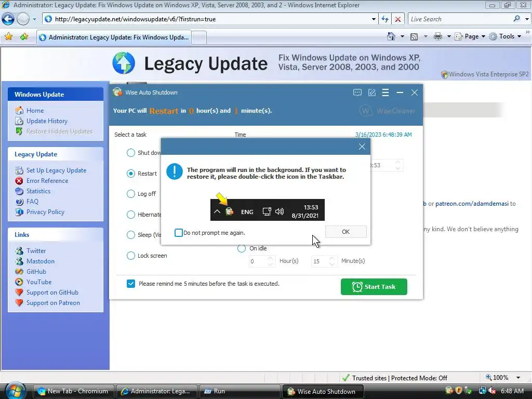Toggle the remind me 5 minutes checkbox
The image size is (532, 399).
(x=130, y=284)
